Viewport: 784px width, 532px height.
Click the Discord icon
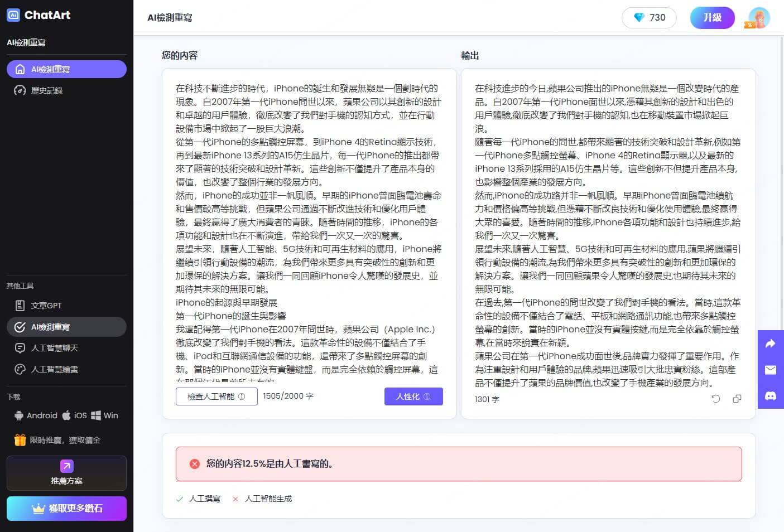(x=771, y=396)
